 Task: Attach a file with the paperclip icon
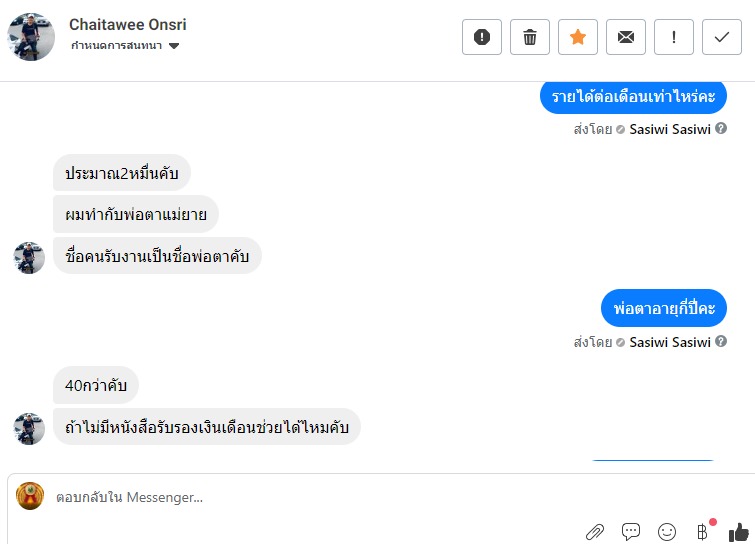pos(595,532)
